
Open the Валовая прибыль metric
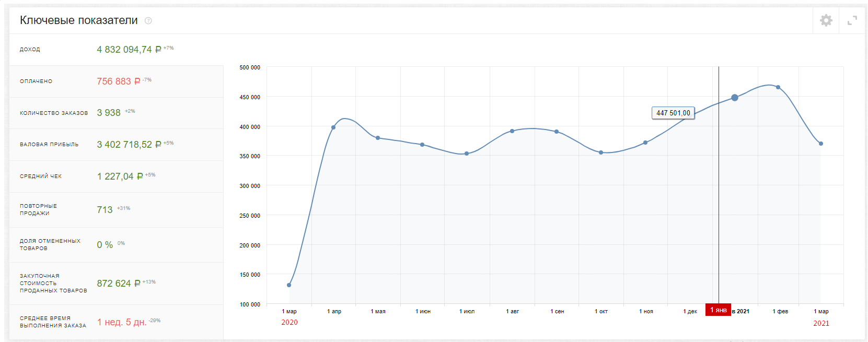(116, 145)
